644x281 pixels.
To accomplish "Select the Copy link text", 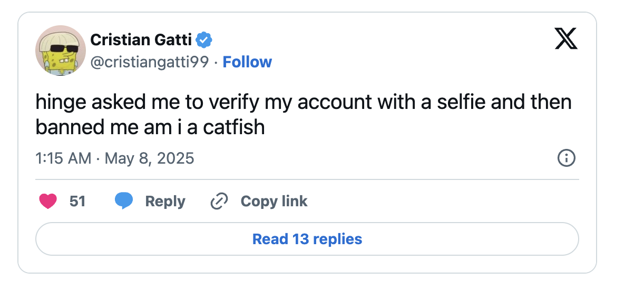I will pyautogui.click(x=274, y=201).
